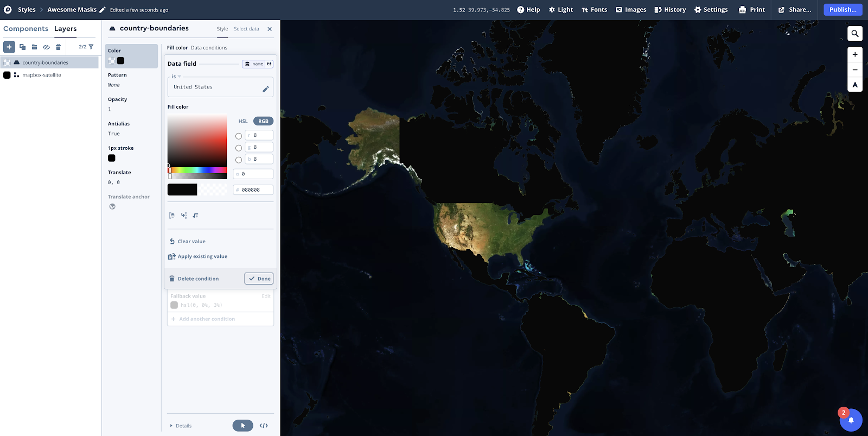This screenshot has width=868, height=436.
Task: Click the grayscale alpha slider
Action: click(197, 176)
